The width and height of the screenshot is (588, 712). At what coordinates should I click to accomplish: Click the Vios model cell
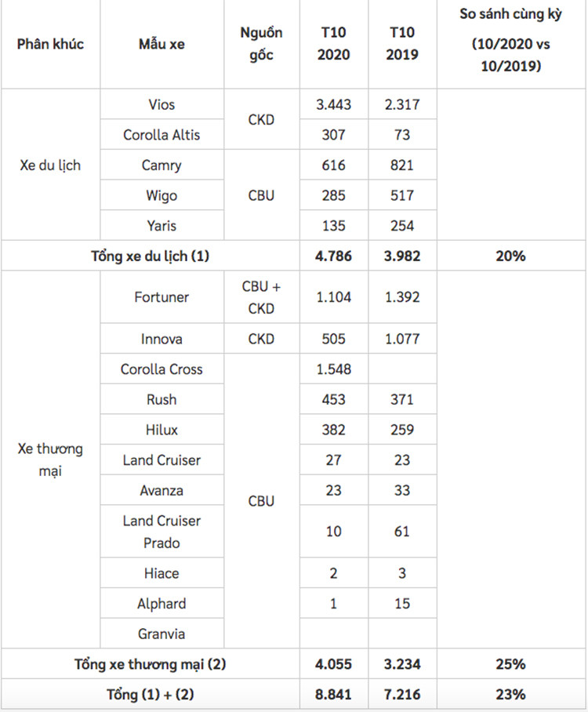pyautogui.click(x=162, y=104)
